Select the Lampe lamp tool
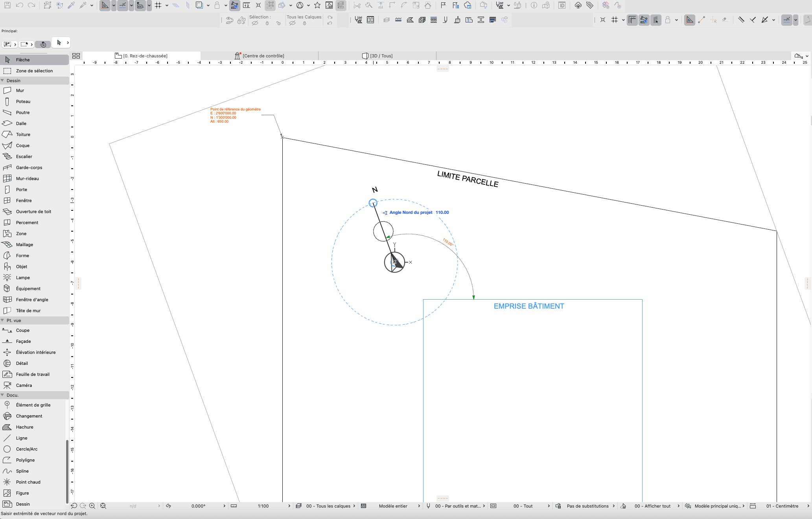Screen dimensions: 812x519 coord(35,278)
